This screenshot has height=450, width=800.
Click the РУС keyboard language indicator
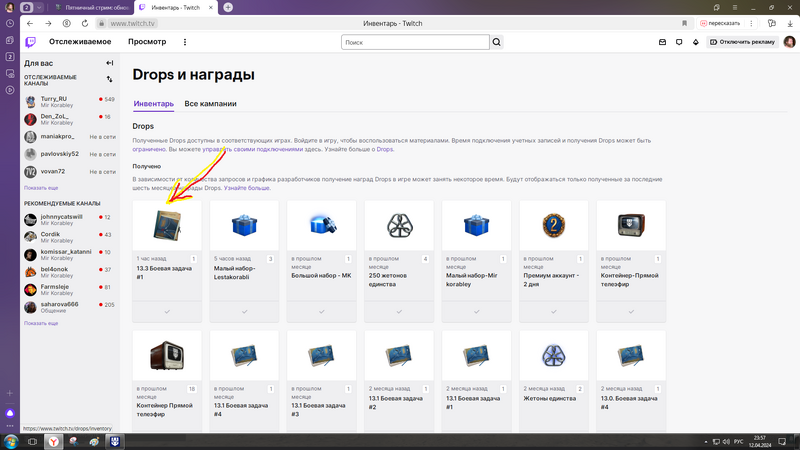738,442
